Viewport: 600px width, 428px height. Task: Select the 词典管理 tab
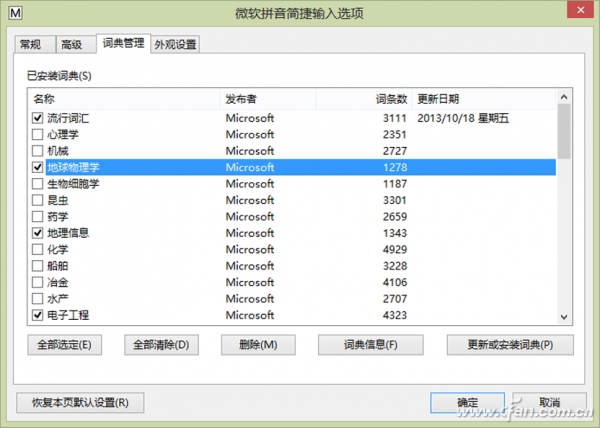(123, 43)
